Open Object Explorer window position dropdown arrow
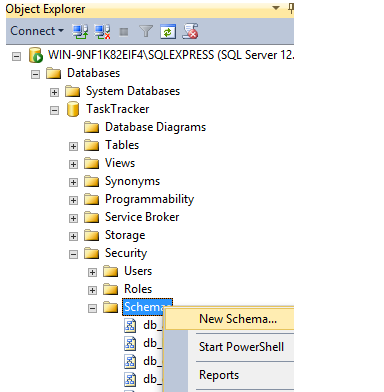 coord(276,8)
